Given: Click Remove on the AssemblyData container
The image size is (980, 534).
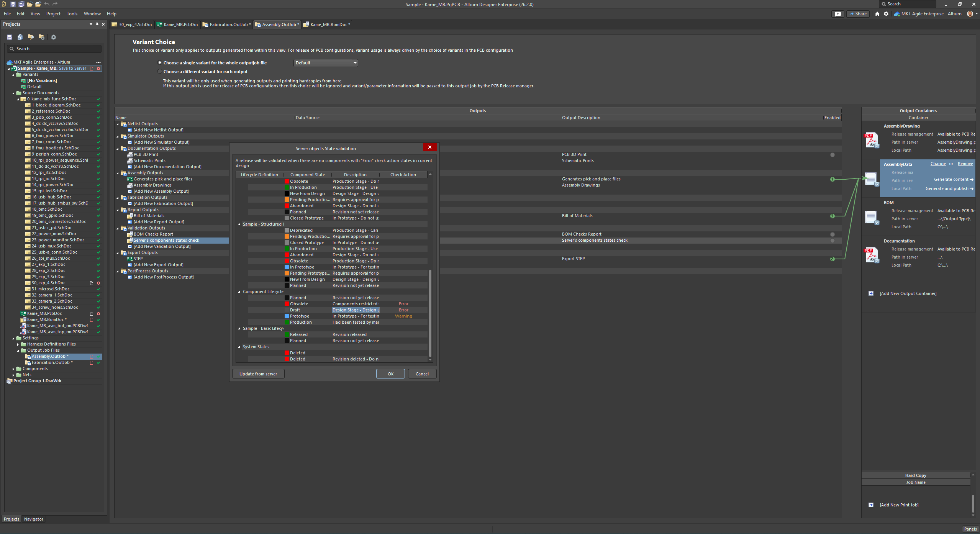Looking at the screenshot, I should (x=965, y=164).
